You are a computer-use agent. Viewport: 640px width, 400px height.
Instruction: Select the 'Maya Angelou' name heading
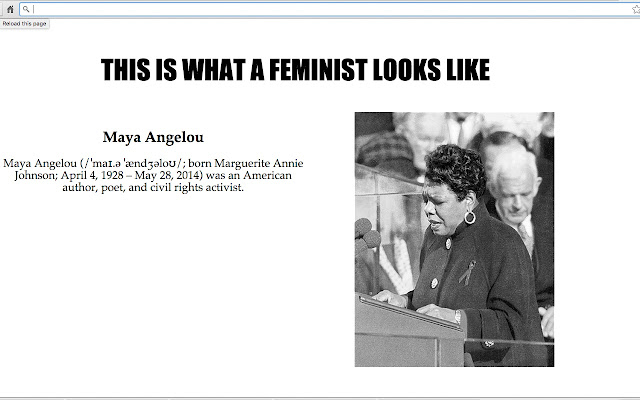point(153,137)
